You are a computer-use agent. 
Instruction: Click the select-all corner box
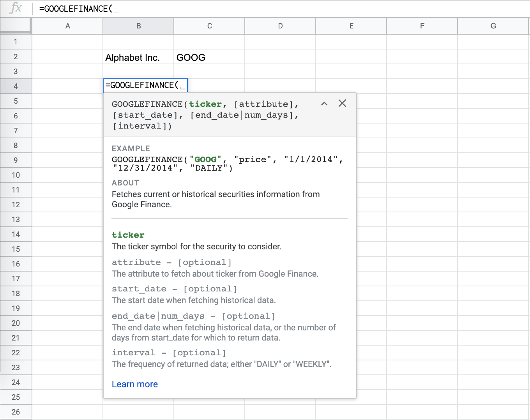(x=16, y=26)
